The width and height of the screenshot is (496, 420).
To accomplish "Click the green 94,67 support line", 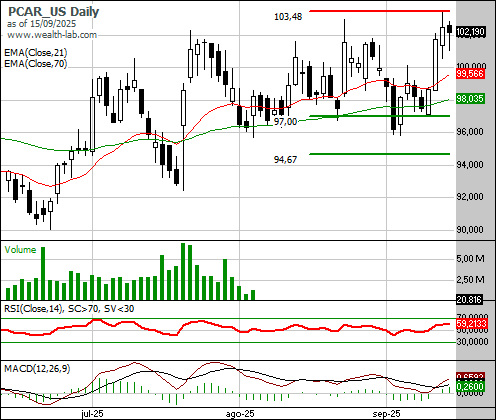I will (380, 154).
